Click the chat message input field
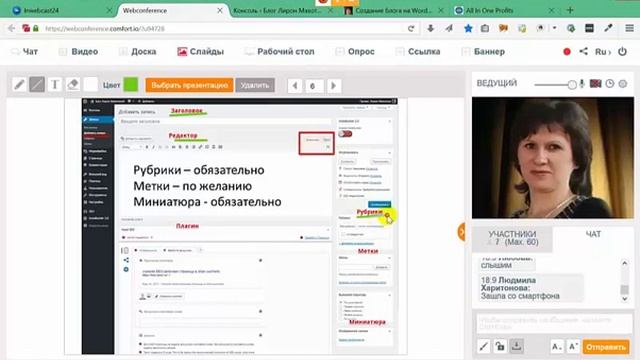This screenshot has width=640, height=360. 554,323
